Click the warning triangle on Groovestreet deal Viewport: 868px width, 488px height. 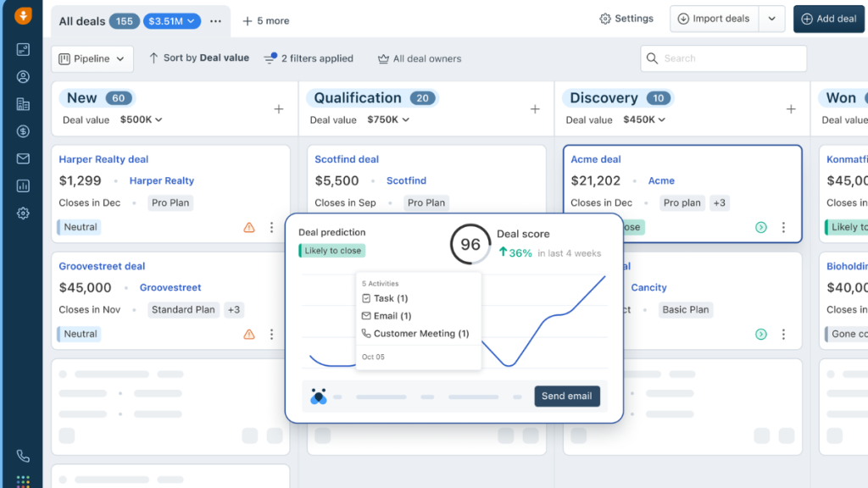(248, 334)
